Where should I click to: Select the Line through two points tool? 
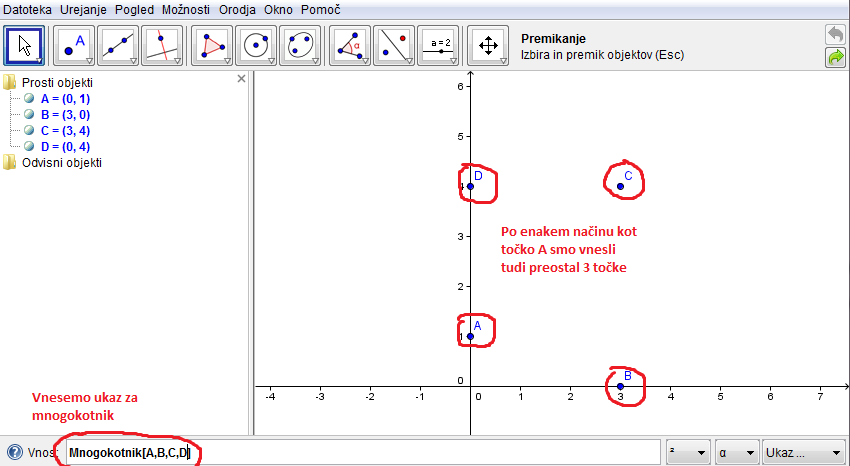[x=118, y=46]
